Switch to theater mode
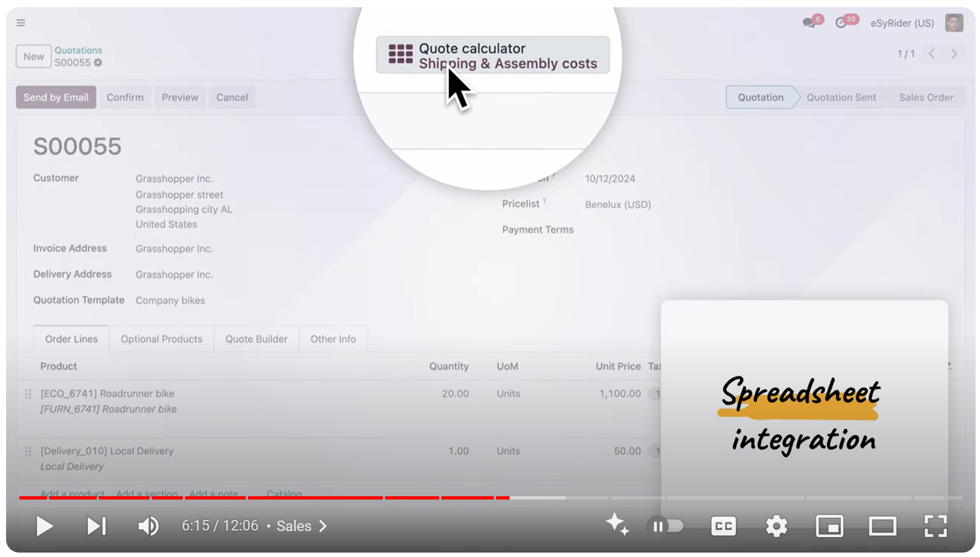 882,526
